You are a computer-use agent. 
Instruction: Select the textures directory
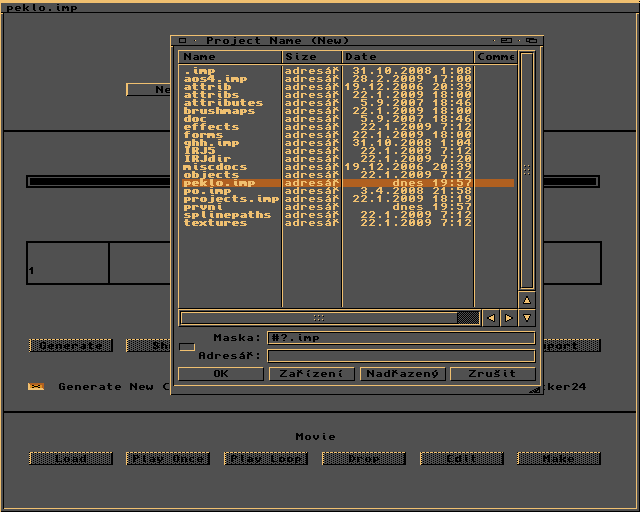pos(348,223)
